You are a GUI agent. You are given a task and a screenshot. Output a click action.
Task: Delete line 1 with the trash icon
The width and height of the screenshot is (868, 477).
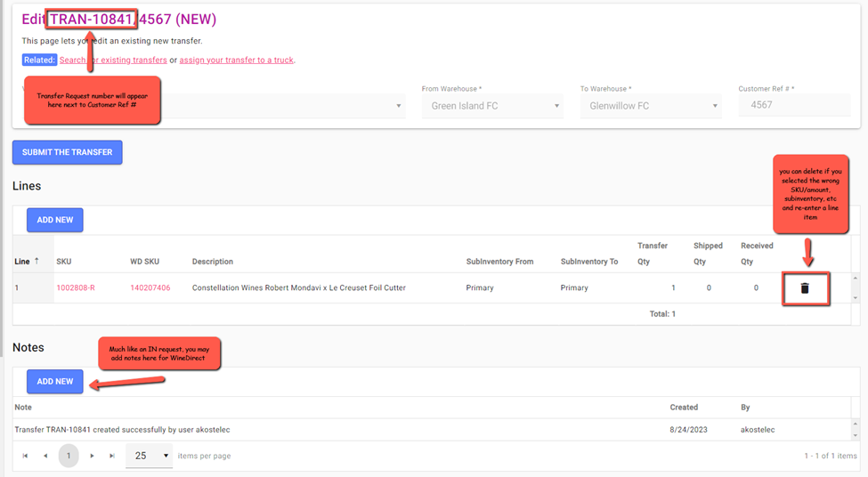[805, 288]
